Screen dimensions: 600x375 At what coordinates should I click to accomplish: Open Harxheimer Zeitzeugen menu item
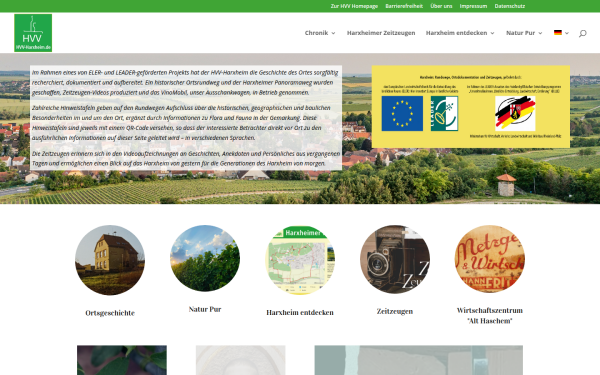381,33
